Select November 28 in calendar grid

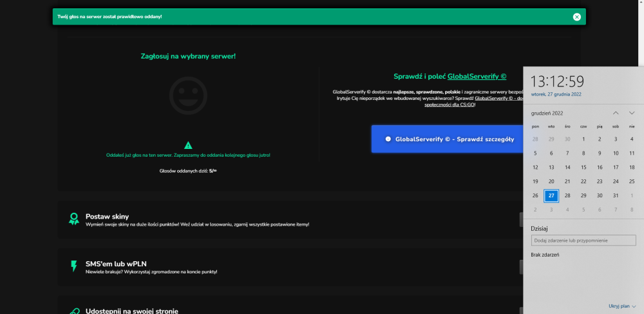pos(535,139)
